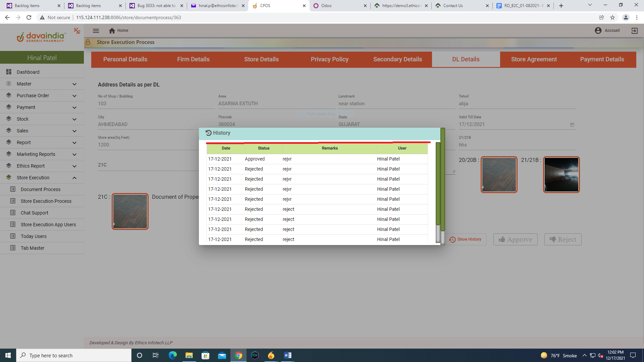Expand the Master menu chevron
The height and width of the screenshot is (362, 644).
click(74, 84)
